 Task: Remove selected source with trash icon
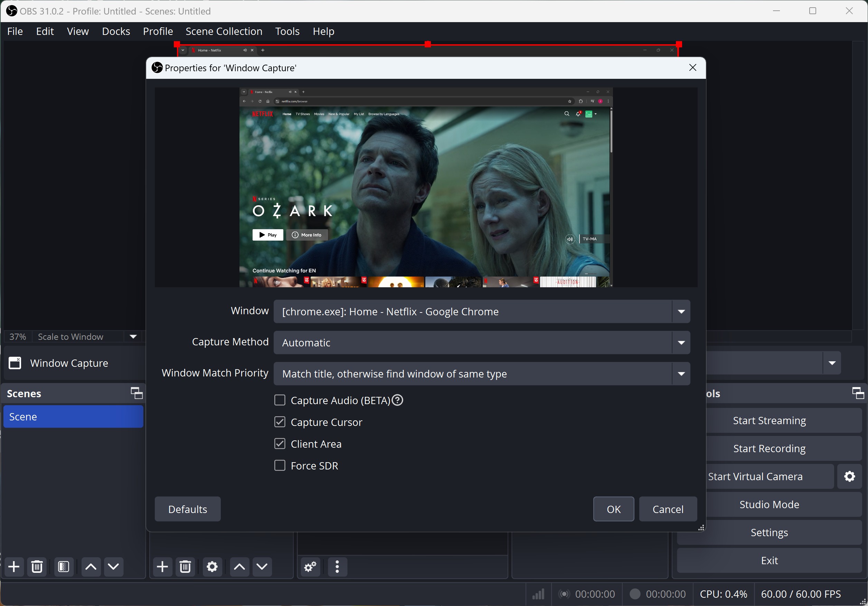[185, 566]
